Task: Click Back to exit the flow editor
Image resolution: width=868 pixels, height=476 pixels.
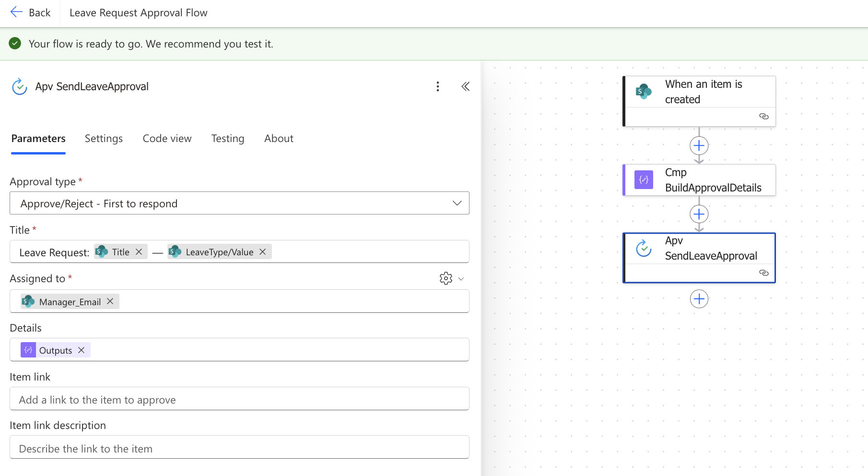Action: click(x=31, y=12)
